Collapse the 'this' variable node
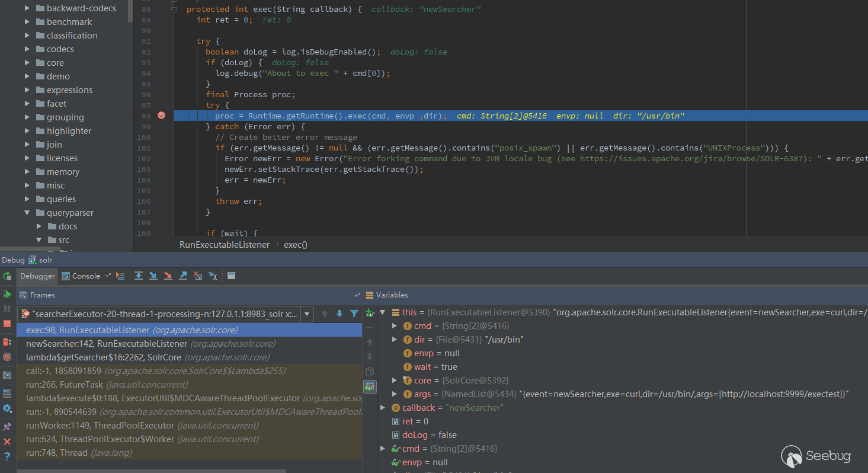Image resolution: width=868 pixels, height=473 pixels. point(382,312)
